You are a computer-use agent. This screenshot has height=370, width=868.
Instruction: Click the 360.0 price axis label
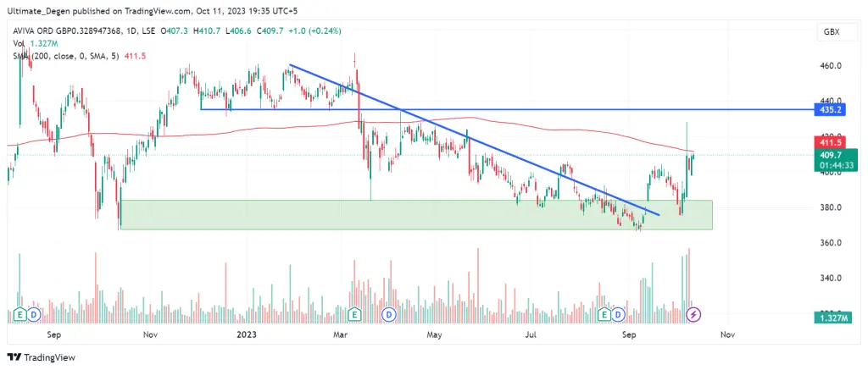coord(831,243)
